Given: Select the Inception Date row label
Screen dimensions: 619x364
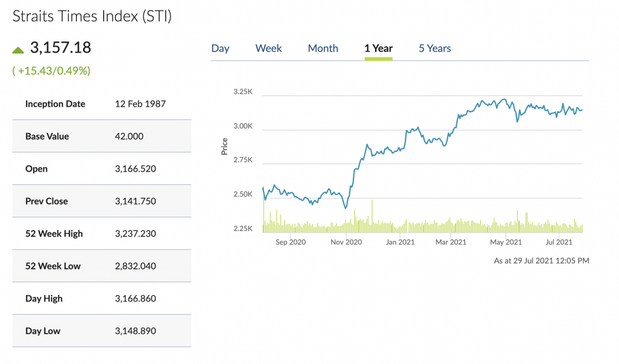Looking at the screenshot, I should coord(55,104).
